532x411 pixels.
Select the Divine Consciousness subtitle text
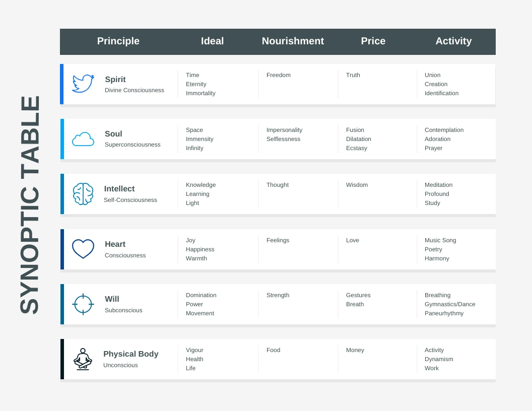pyautogui.click(x=135, y=90)
